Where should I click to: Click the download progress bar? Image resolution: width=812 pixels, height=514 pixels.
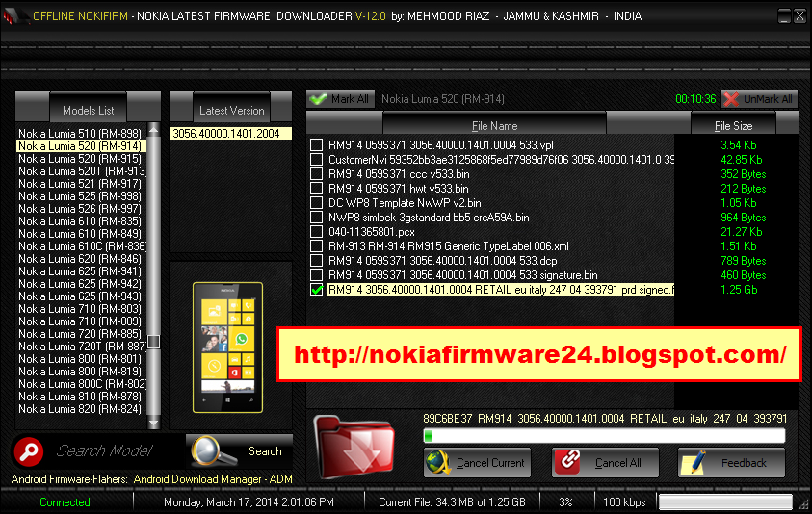(604, 436)
